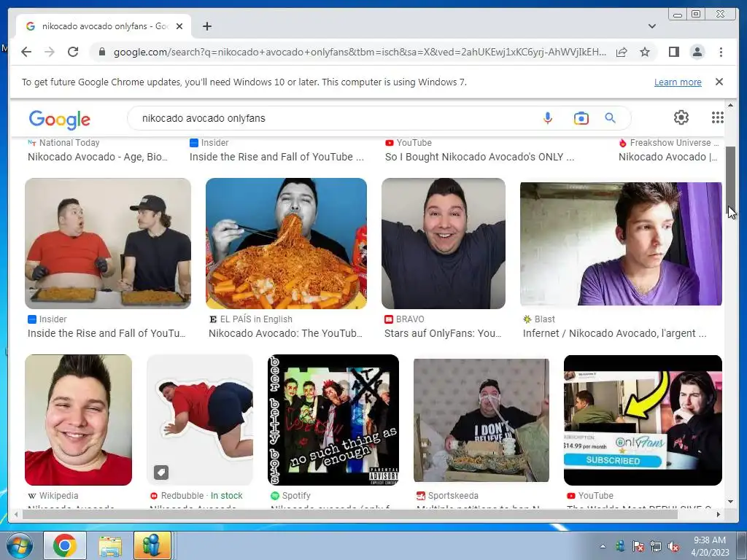Viewport: 747px width, 560px height.
Task: Open the Google apps grid
Action: click(718, 117)
